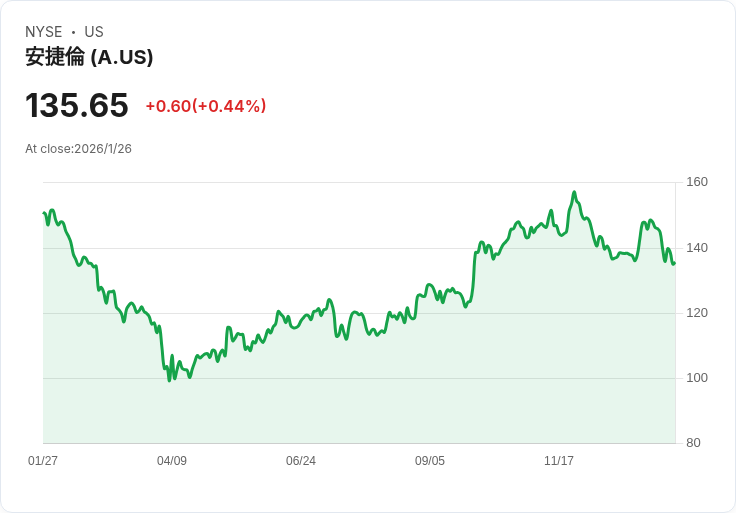The image size is (736, 513).
Task: Click the leftmost start of the price line
Action: tap(44, 213)
